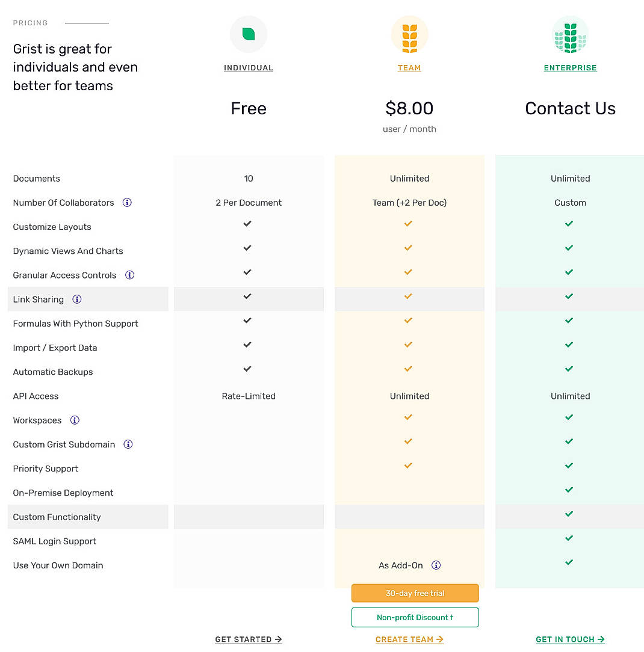Follow the GET STARTED link

(x=248, y=639)
